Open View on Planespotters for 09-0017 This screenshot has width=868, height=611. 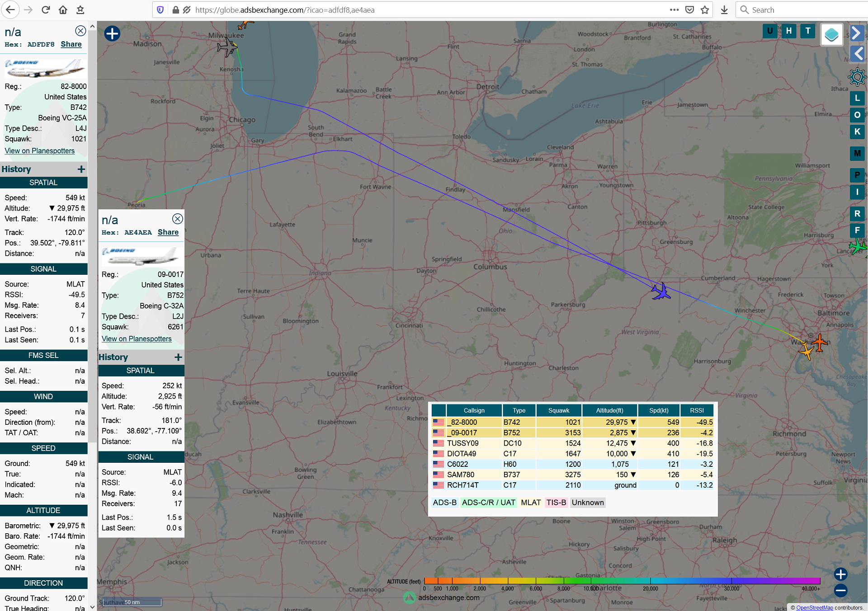(x=137, y=339)
